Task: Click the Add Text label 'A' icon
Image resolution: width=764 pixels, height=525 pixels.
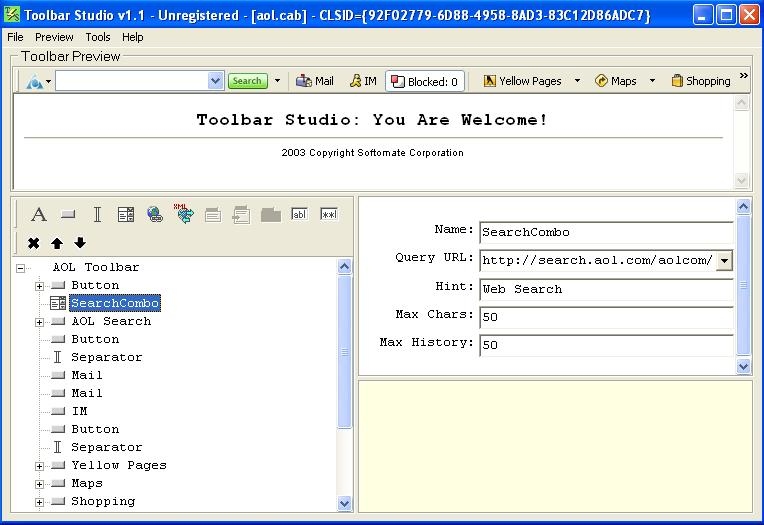Action: 39,214
